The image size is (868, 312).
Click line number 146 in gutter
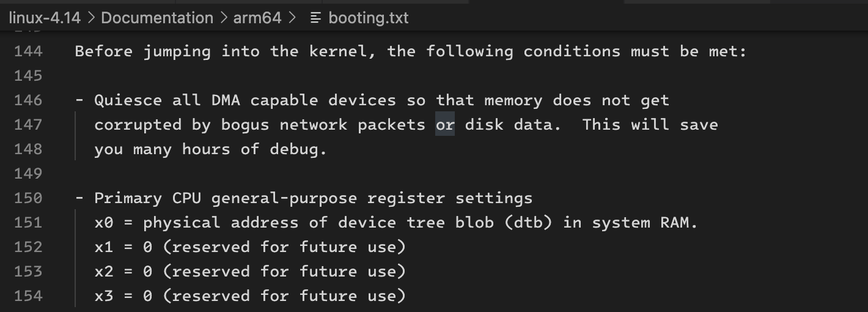point(28,100)
